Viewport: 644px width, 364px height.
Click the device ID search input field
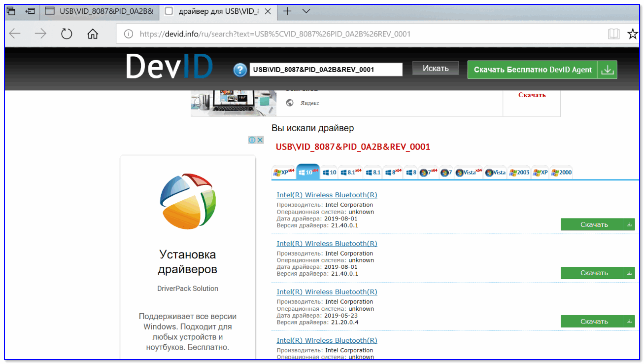(326, 70)
